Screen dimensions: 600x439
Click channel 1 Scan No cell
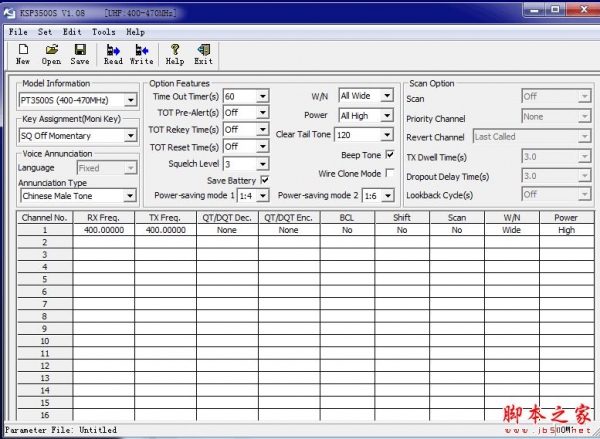(457, 230)
